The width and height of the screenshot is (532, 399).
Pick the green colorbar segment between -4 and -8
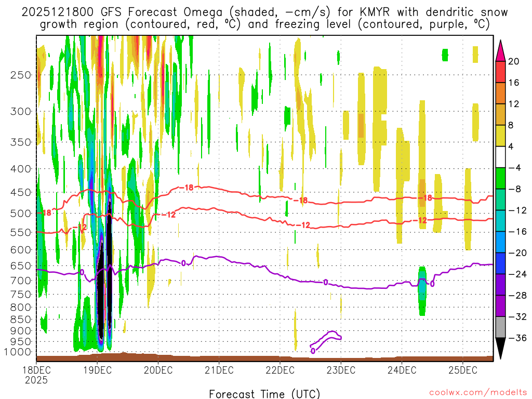point(500,178)
